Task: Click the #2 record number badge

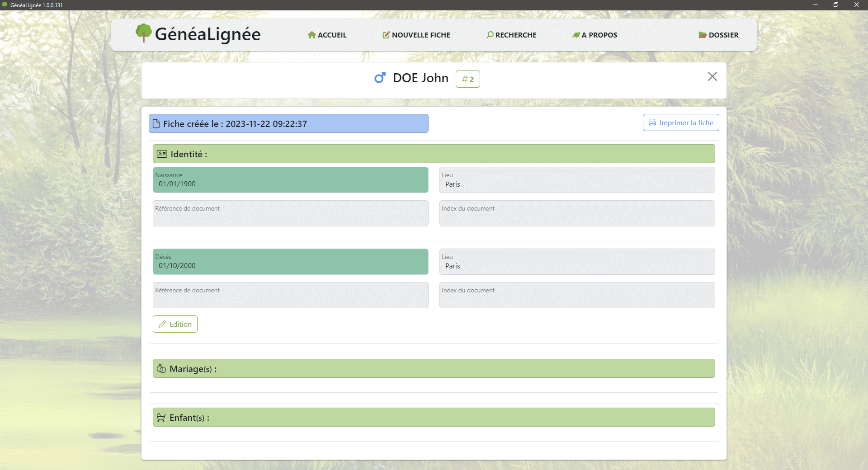Action: tap(467, 79)
